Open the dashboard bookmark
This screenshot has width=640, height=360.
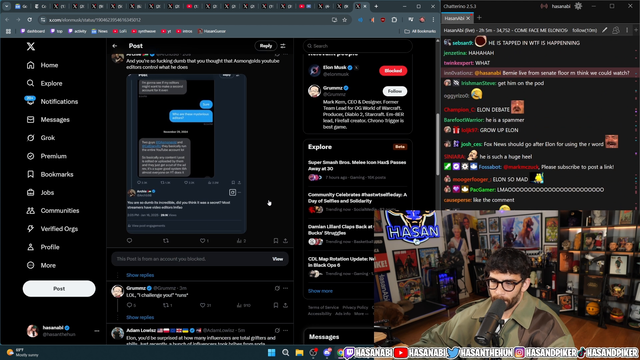pos(33,31)
